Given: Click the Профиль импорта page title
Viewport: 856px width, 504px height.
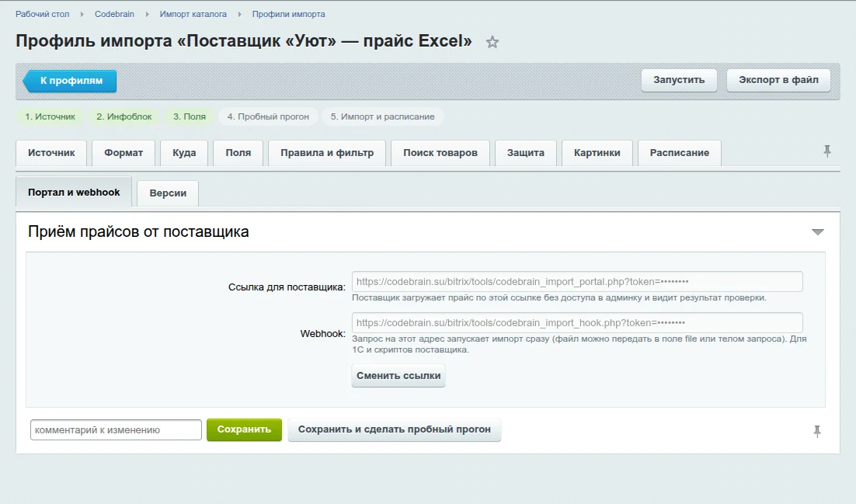Looking at the screenshot, I should pos(243,41).
